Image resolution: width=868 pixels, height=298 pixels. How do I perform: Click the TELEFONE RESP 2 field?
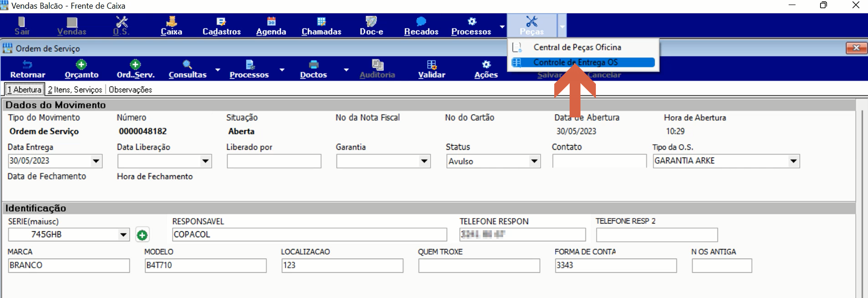(657, 234)
